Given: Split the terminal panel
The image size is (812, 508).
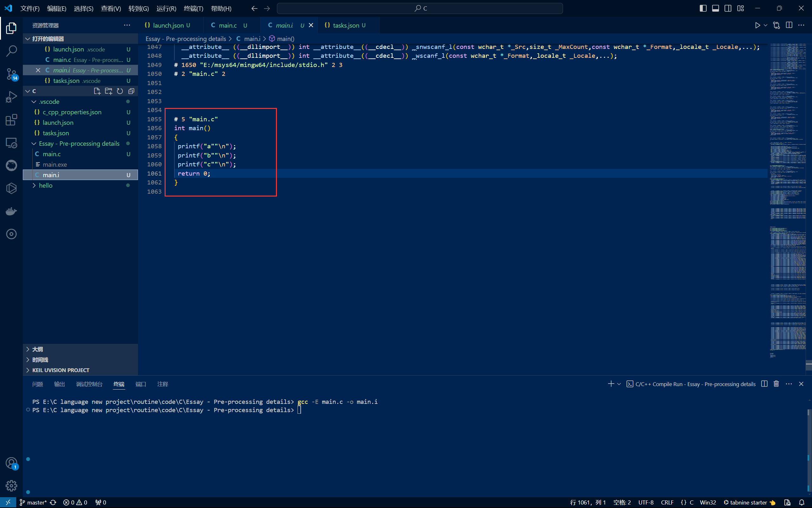Looking at the screenshot, I should [x=764, y=384].
